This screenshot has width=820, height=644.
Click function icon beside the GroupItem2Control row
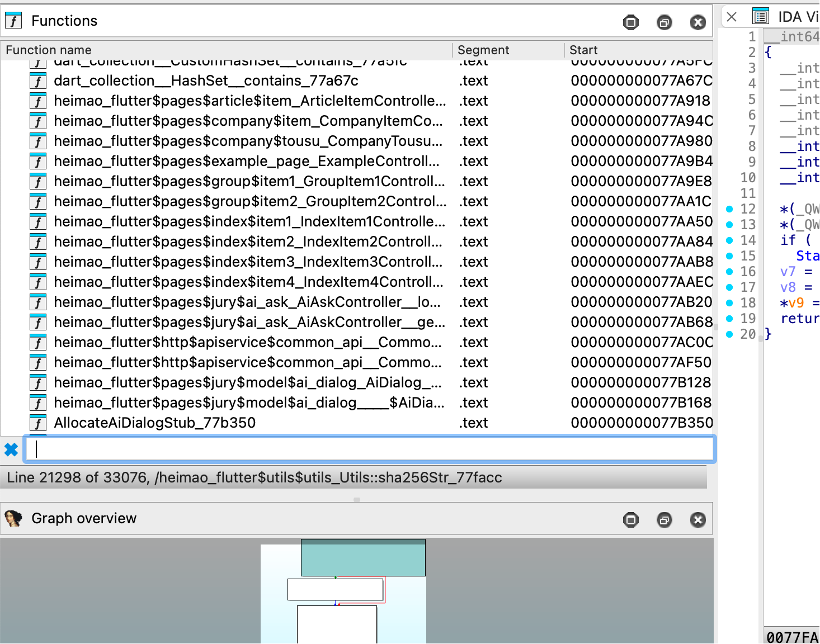coord(37,202)
